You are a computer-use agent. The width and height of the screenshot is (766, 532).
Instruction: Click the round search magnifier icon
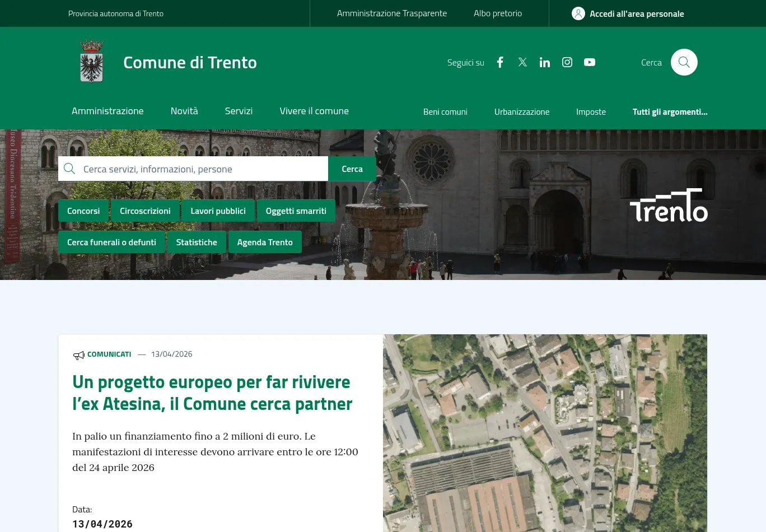pyautogui.click(x=684, y=62)
